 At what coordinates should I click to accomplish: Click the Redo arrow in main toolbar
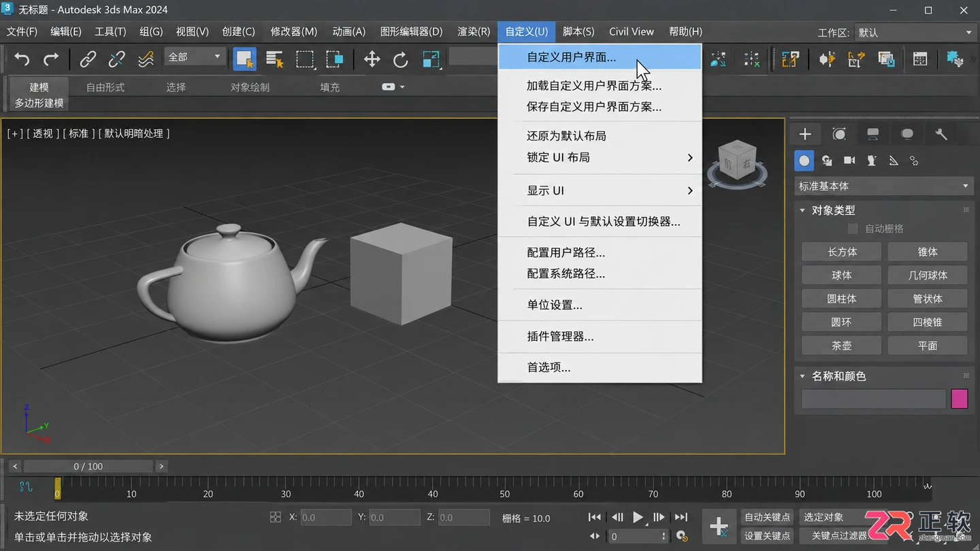[51, 59]
